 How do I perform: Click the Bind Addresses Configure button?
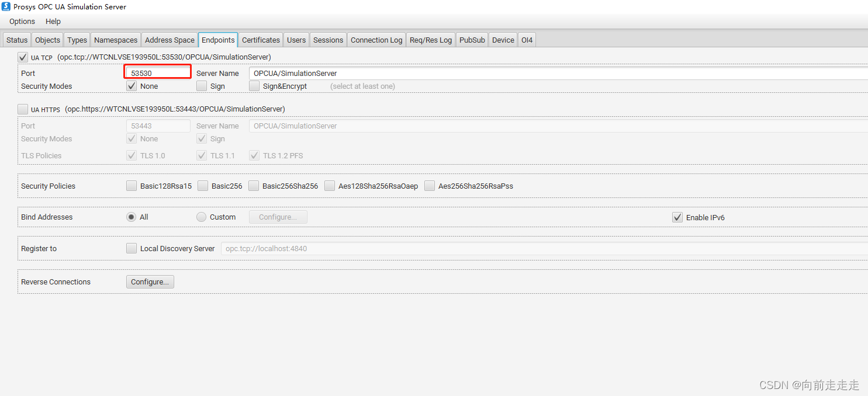coord(278,217)
